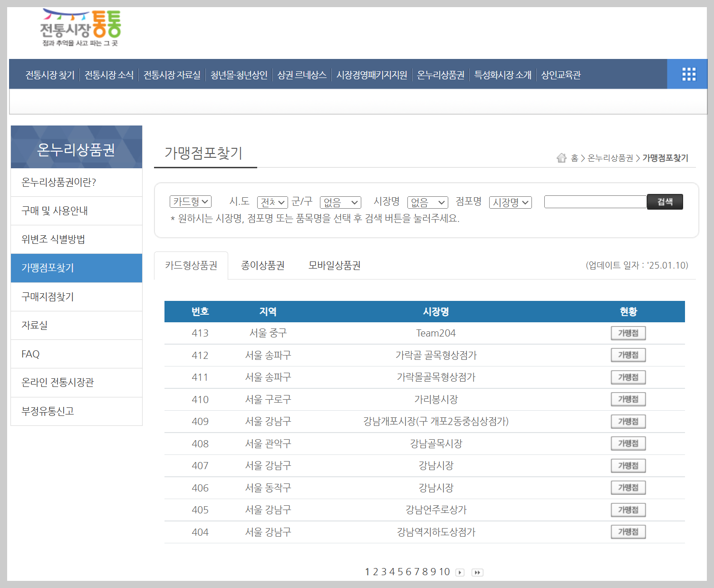Click row number 409

point(200,422)
